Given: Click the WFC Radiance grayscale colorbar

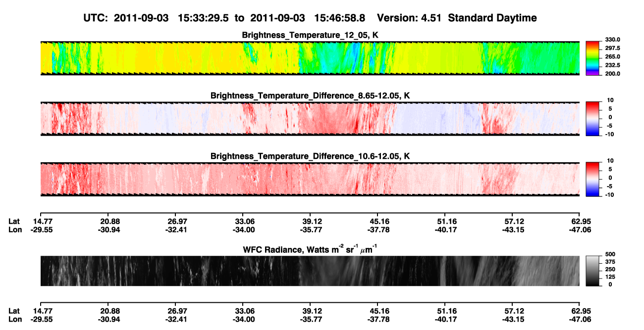Looking at the screenshot, I should (x=591, y=271).
